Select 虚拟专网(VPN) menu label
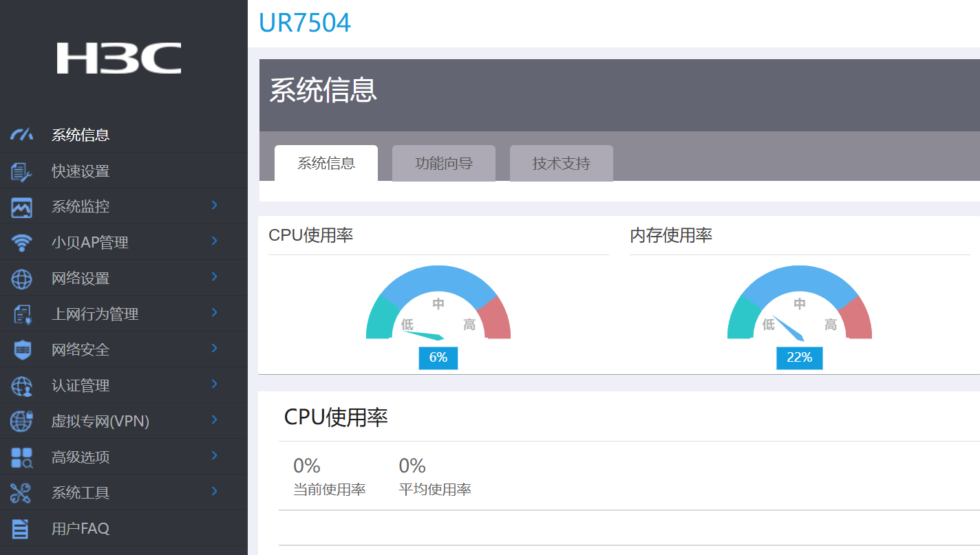The height and width of the screenshot is (555, 980). [x=100, y=422]
